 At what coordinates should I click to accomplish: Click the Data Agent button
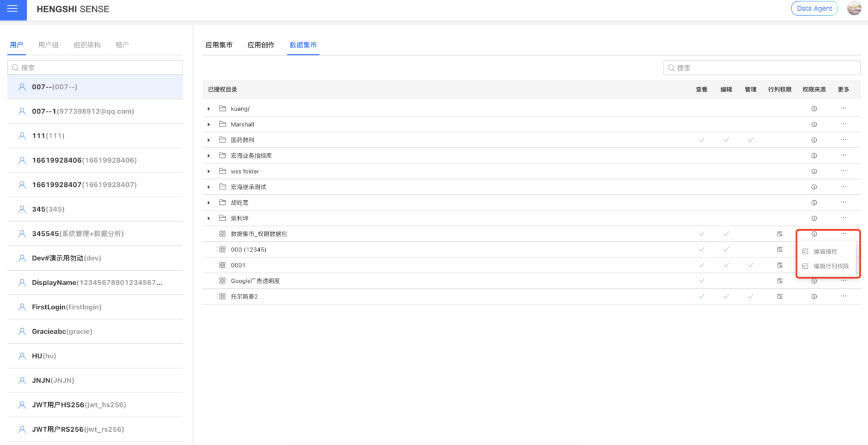click(x=814, y=8)
